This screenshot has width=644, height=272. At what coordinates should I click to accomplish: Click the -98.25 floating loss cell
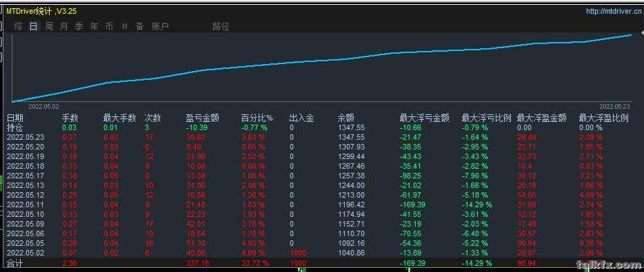point(410,176)
